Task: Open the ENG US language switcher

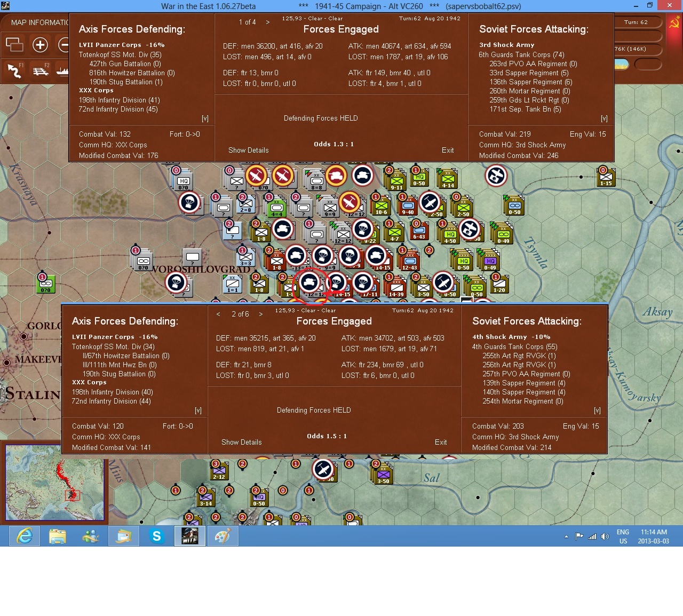Action: click(x=623, y=536)
